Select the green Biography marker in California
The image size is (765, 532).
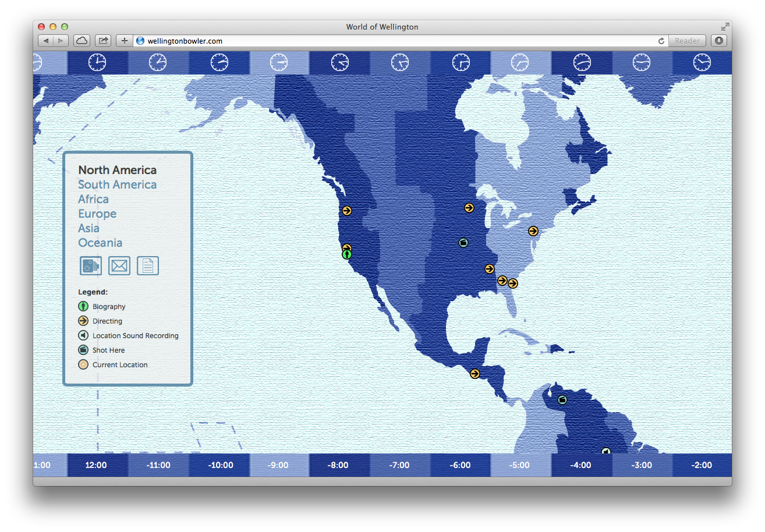coord(347,254)
